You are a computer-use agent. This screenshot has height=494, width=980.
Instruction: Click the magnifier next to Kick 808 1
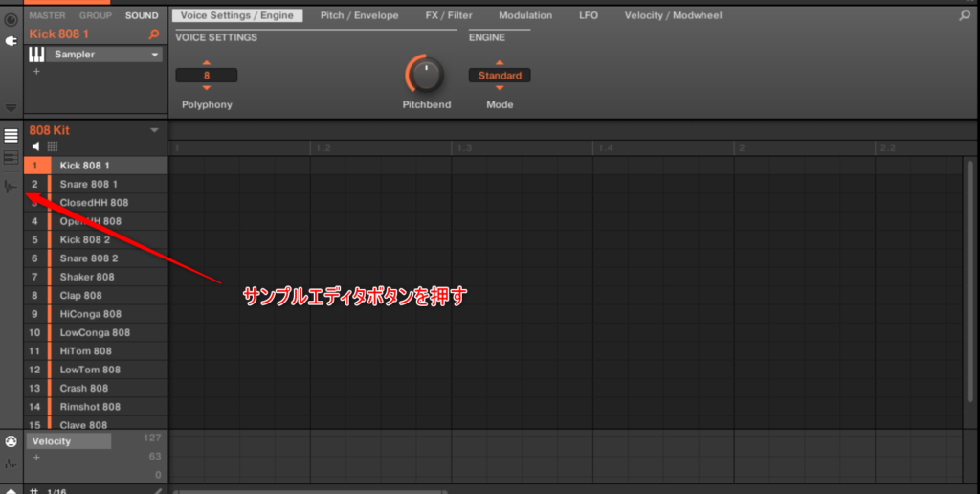point(155,34)
